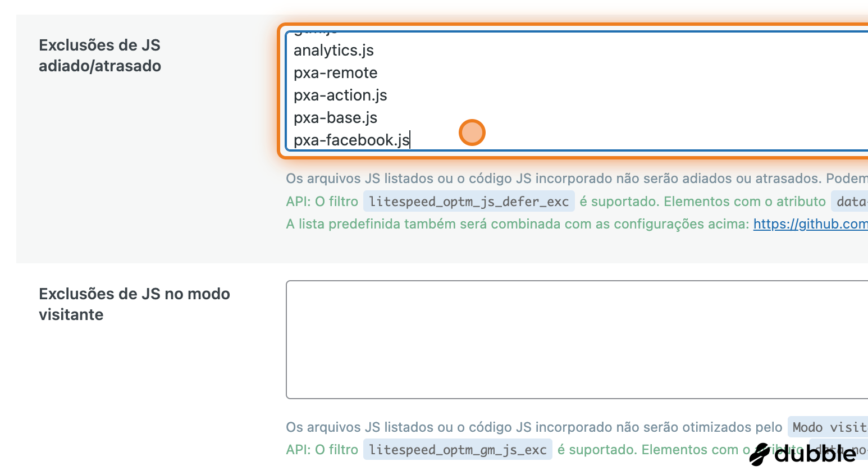Click the "Exclusões de JS no modo visitante" label
Screen dimensions: 868x475
(x=134, y=304)
